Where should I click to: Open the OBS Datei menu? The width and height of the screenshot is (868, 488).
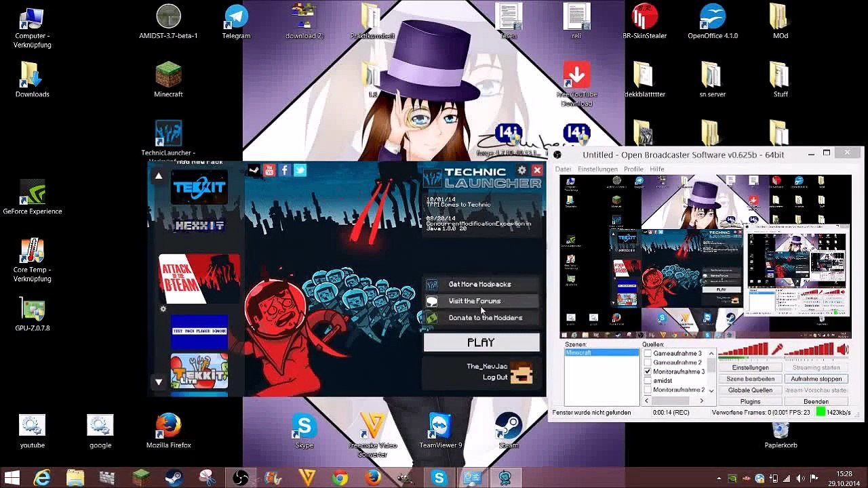564,169
